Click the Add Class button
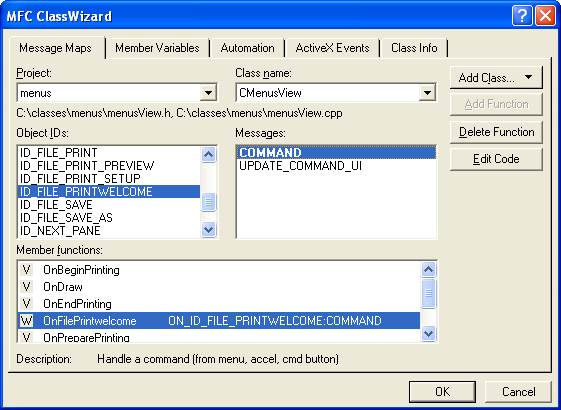Viewport: 561px width, 410px height. (496, 77)
